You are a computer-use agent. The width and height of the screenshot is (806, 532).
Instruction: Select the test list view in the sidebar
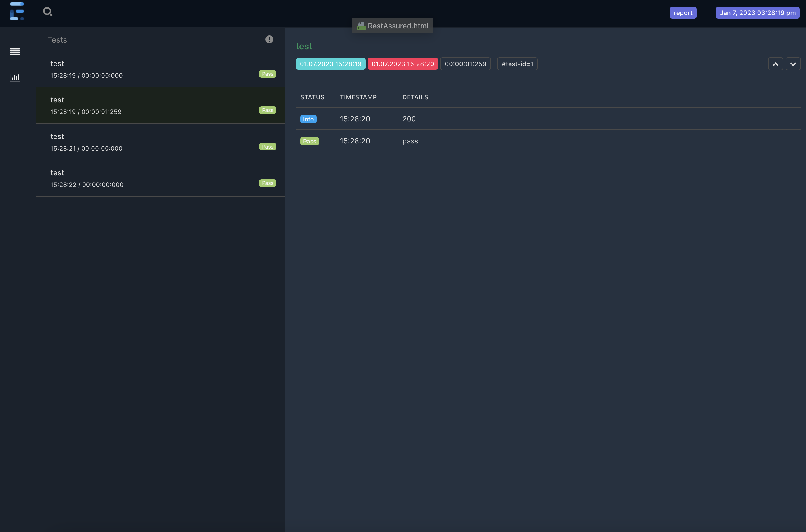pyautogui.click(x=15, y=52)
